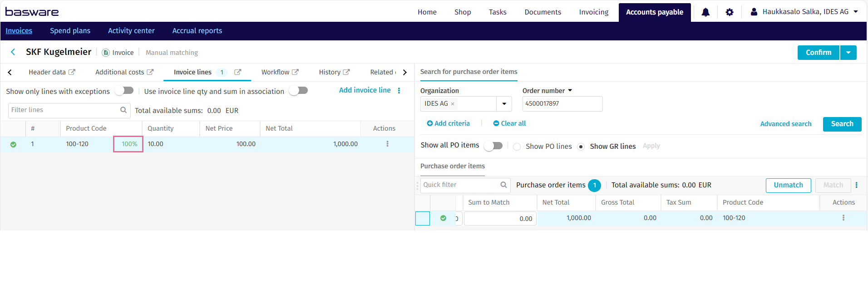Open the Organization dropdown list

[x=504, y=104]
